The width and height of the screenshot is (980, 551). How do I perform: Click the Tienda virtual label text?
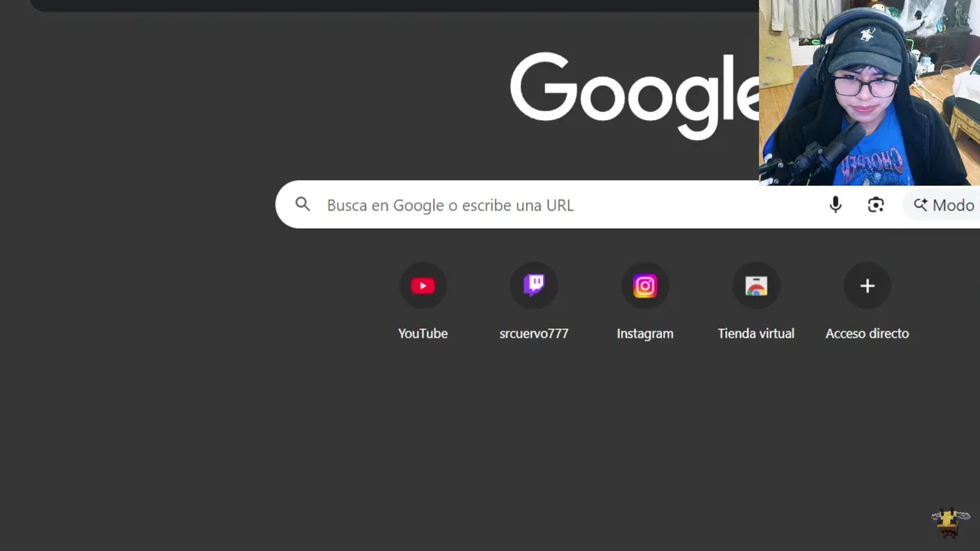756,334
